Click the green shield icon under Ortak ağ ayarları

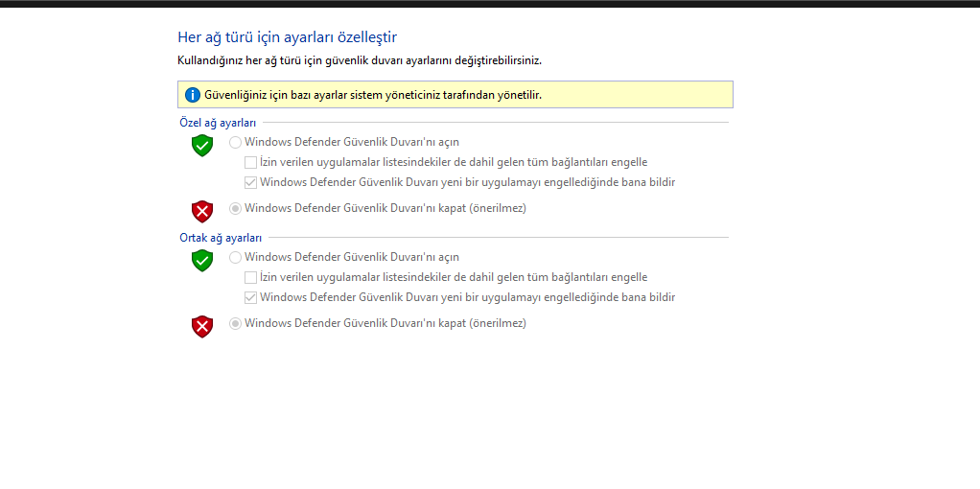coord(202,261)
